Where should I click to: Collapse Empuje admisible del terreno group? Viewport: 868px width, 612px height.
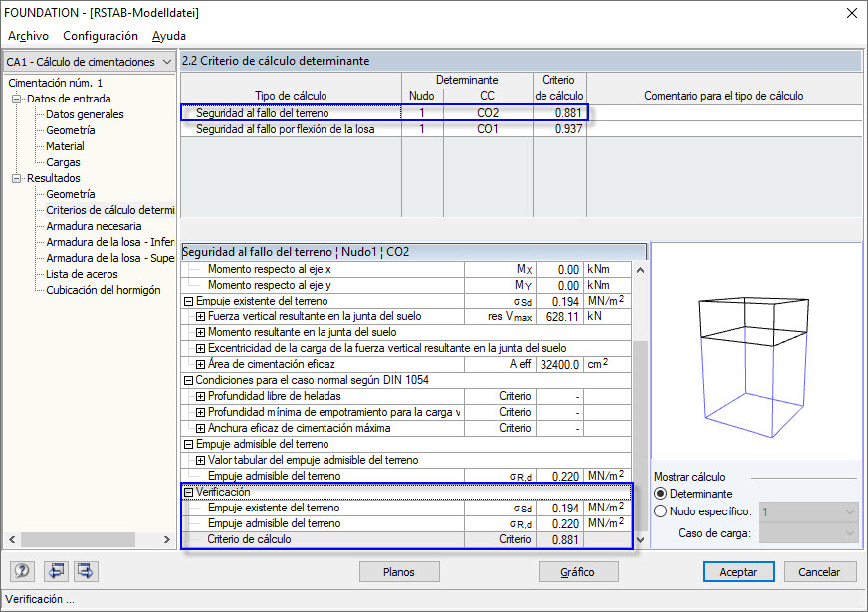coord(188,445)
